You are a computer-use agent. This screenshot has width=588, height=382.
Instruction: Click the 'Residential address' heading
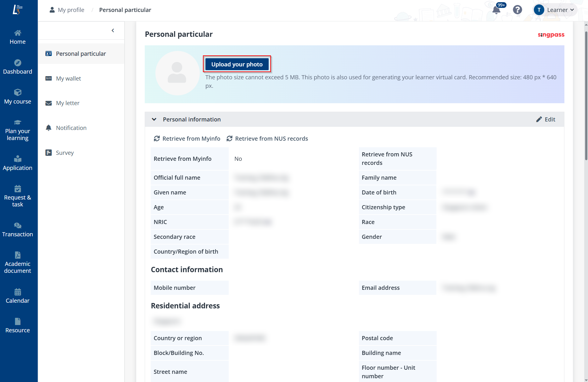185,306
